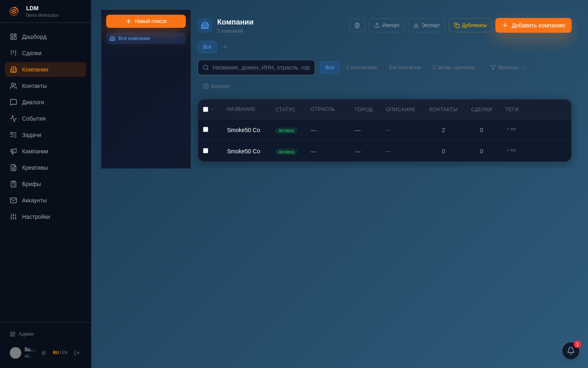Add a tag to first row
Viewport: 588px width, 368px height.
pos(511,129)
